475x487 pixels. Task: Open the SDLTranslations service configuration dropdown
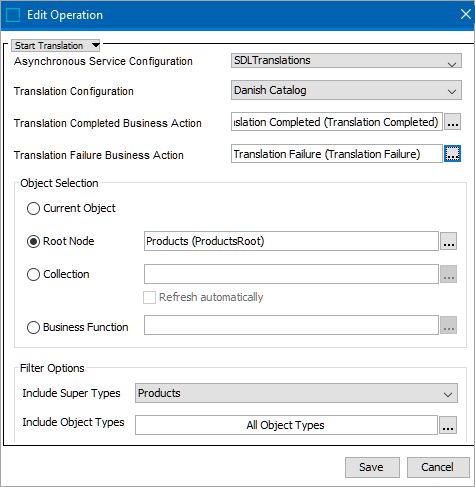coord(346,61)
